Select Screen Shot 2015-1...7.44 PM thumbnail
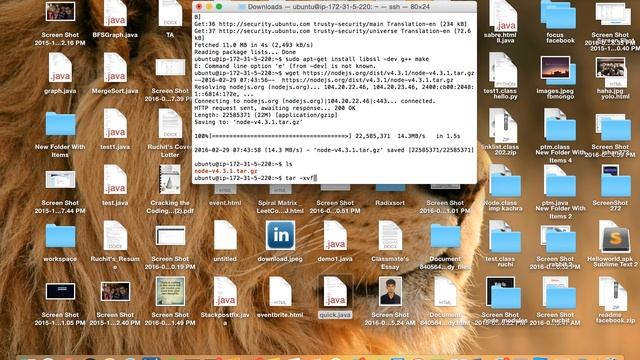This screenshot has width=640, height=360. coord(60,180)
